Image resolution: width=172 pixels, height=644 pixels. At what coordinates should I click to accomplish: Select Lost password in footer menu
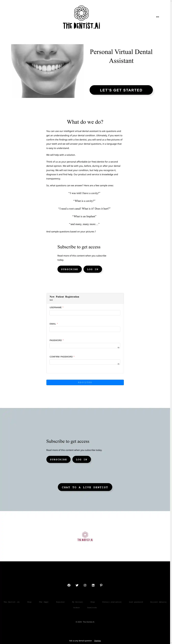(x=136, y=602)
